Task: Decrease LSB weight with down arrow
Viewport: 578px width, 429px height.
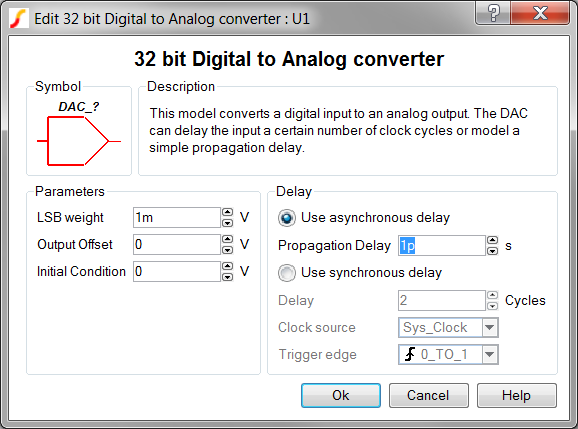Action: click(x=227, y=223)
